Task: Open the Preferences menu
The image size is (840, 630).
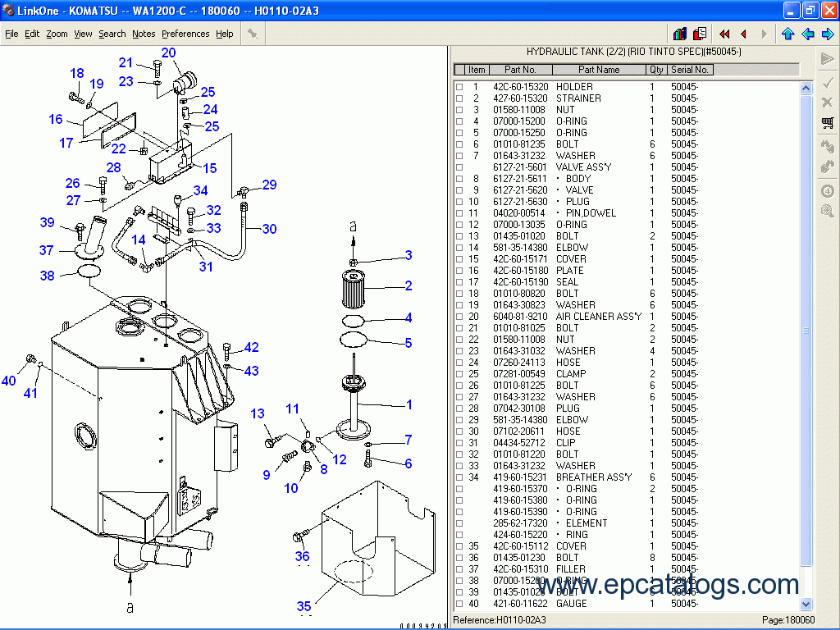Action: tap(185, 34)
